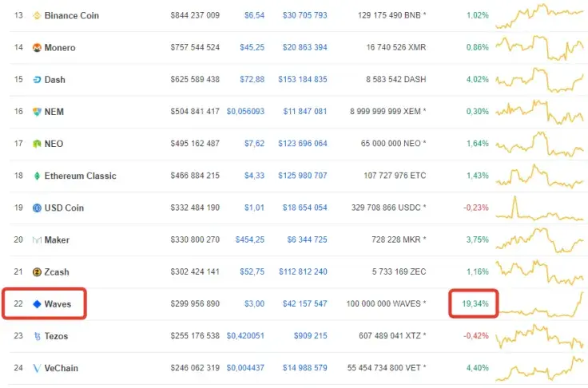Click the Zcash coin icon
Image resolution: width=588 pixels, height=388 pixels.
point(37,272)
